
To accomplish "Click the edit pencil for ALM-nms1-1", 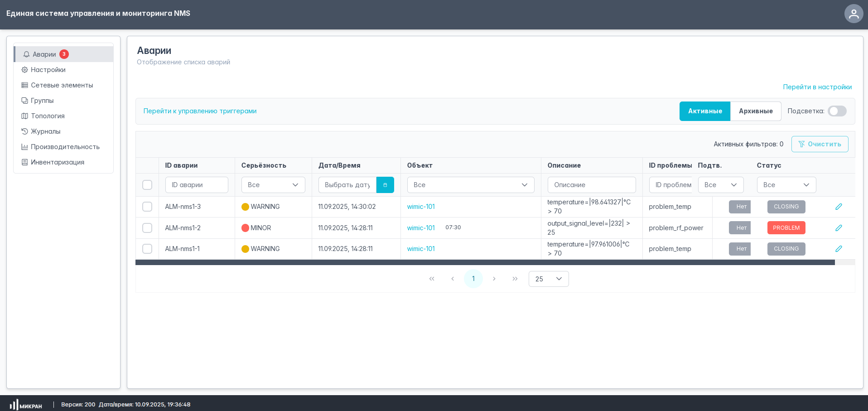I will pyautogui.click(x=839, y=249).
